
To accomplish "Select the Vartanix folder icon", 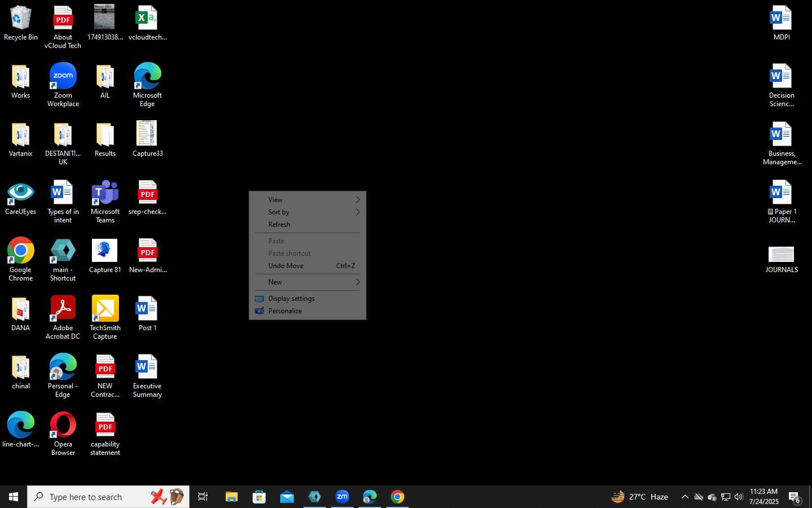I will click(x=21, y=141).
